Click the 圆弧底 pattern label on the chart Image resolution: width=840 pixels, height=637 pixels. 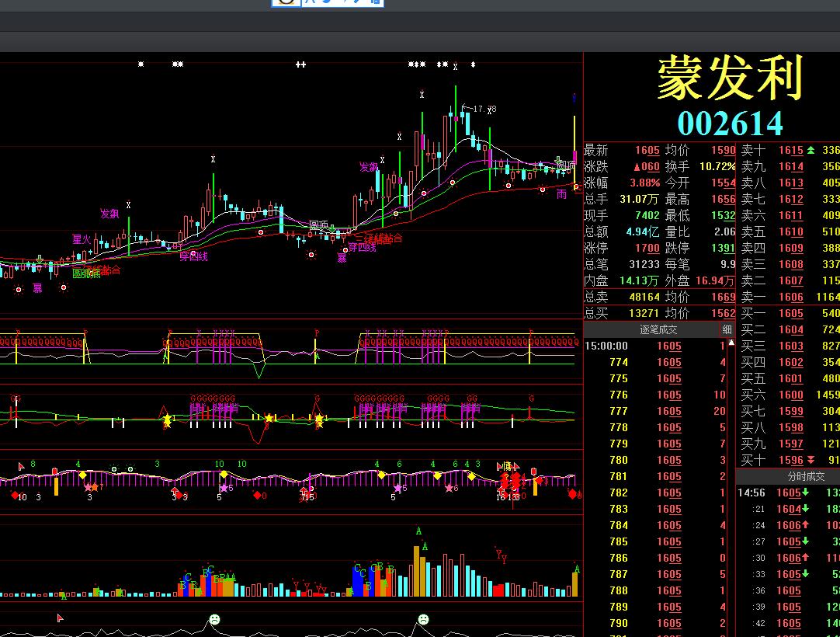click(x=86, y=273)
